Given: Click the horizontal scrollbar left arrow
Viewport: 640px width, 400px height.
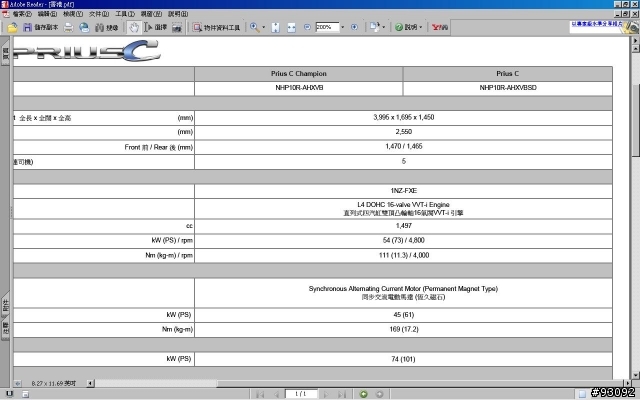Looking at the screenshot, I should pos(90,383).
